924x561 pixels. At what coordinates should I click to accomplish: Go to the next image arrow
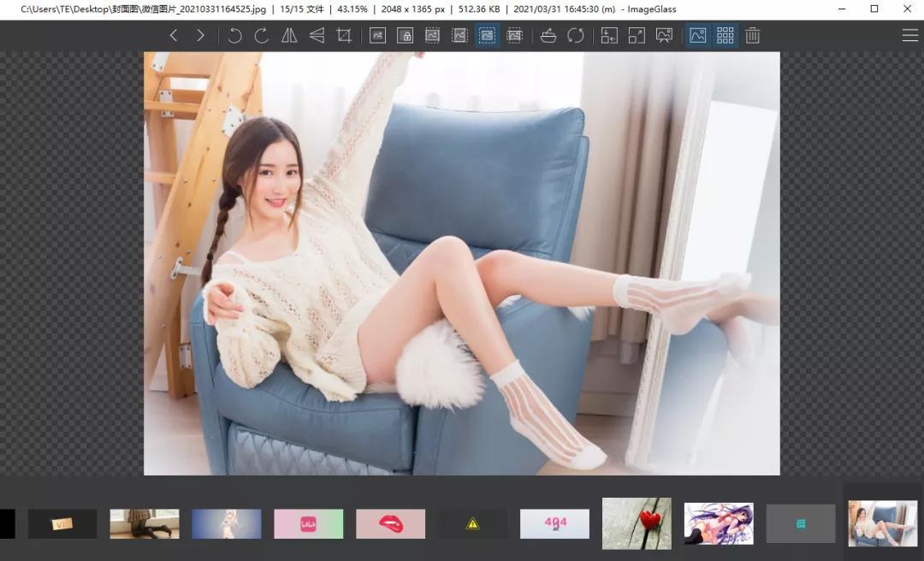pyautogui.click(x=200, y=35)
